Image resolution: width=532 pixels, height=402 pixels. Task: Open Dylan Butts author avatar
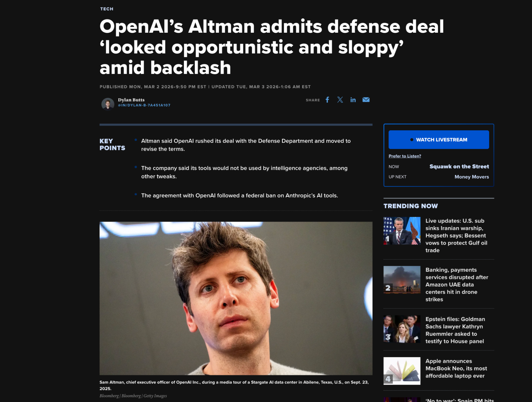pos(108,103)
